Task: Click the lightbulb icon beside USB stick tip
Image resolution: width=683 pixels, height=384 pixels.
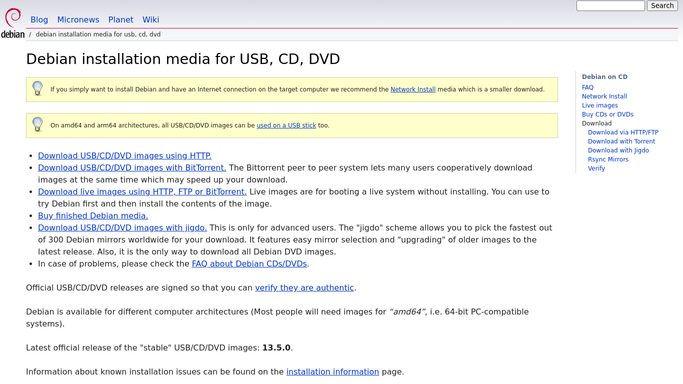Action: tap(38, 125)
